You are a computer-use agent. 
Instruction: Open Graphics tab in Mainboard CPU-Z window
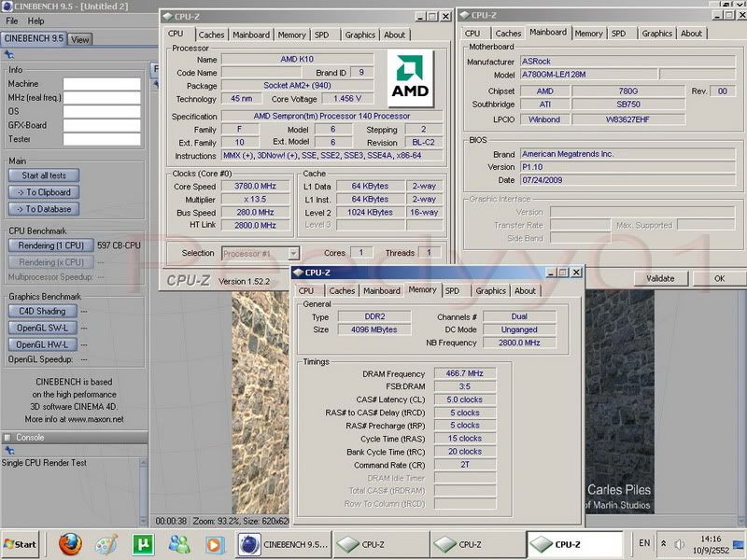[656, 34]
